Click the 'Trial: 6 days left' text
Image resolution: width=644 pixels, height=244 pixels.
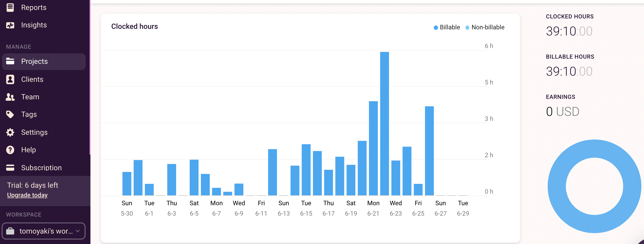pos(32,185)
